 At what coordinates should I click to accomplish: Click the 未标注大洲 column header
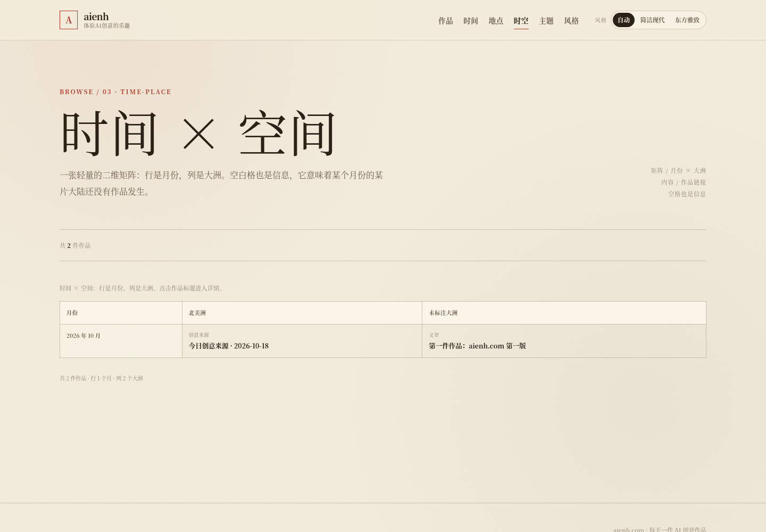click(564, 313)
